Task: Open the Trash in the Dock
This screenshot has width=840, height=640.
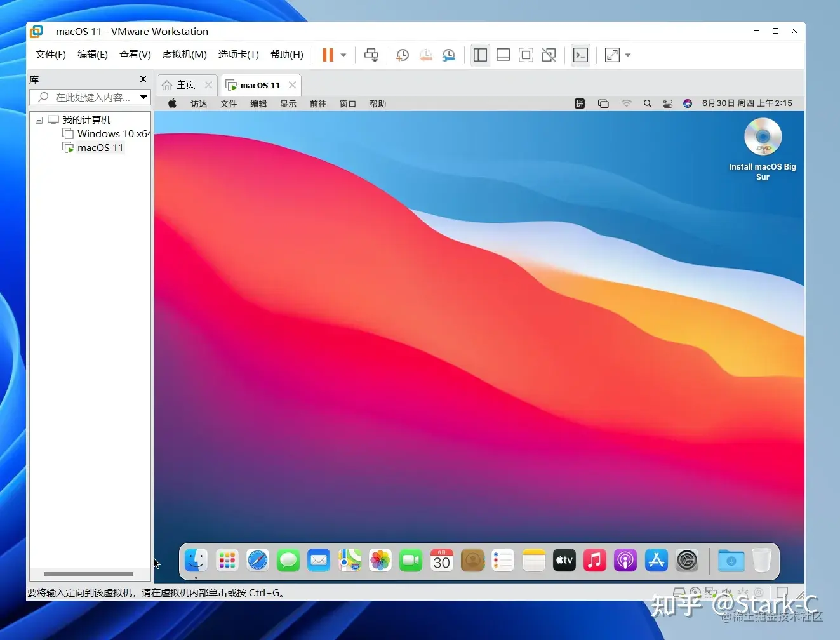Action: 761,560
